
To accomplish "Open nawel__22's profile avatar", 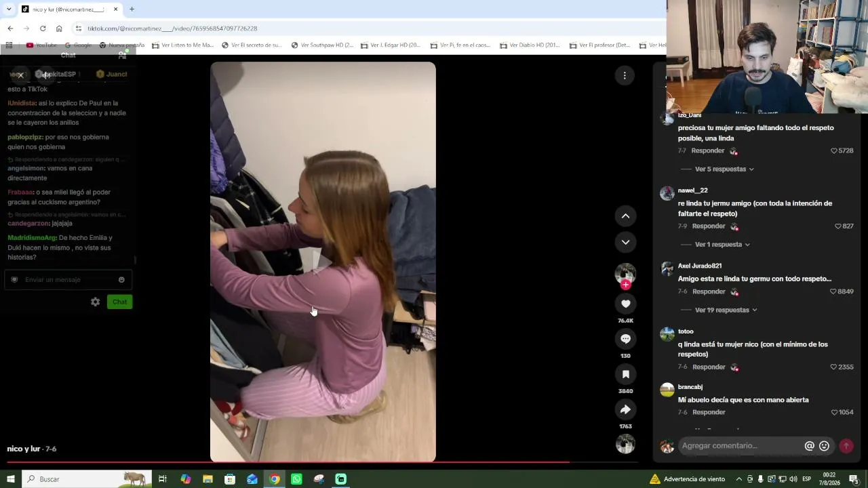I will [x=667, y=193].
